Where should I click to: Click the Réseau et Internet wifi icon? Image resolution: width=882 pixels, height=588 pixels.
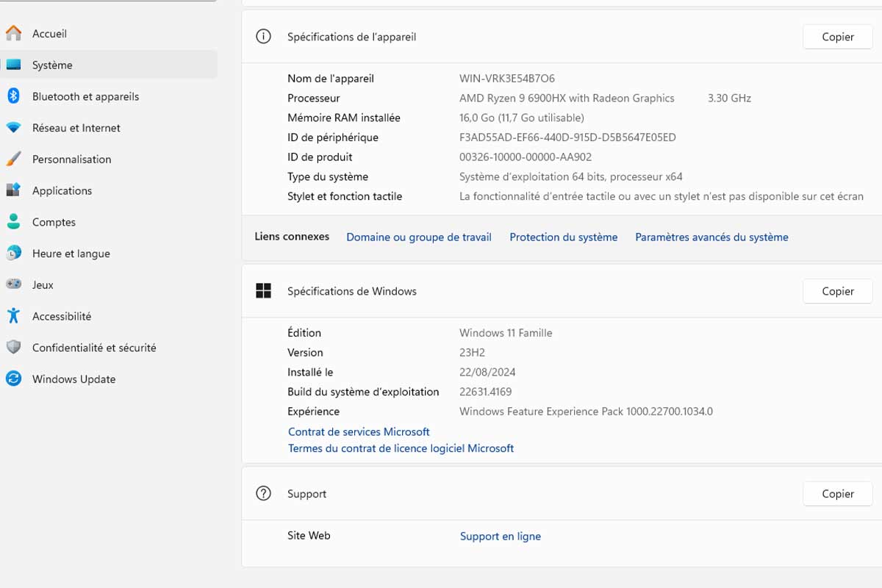click(x=13, y=128)
